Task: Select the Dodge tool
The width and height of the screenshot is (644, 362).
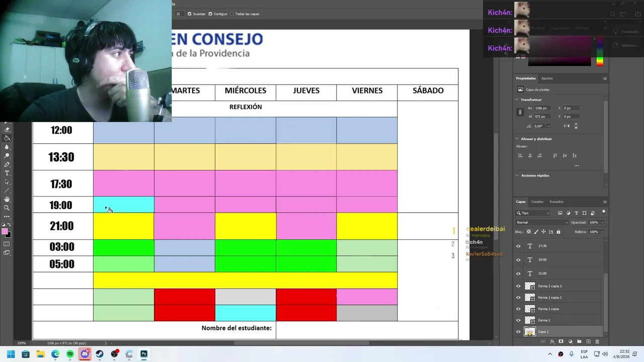Action: (x=7, y=155)
